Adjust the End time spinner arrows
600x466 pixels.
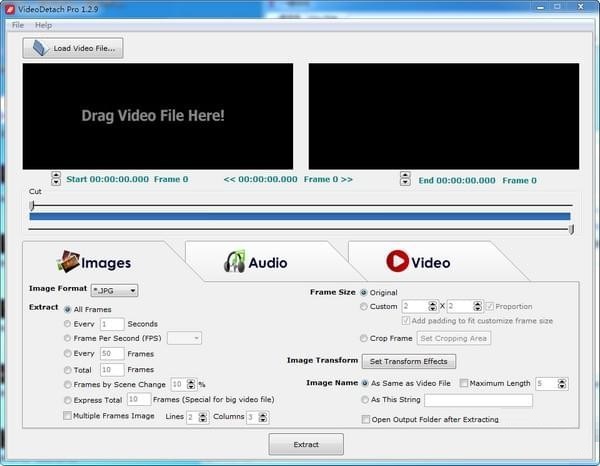pyautogui.click(x=405, y=179)
